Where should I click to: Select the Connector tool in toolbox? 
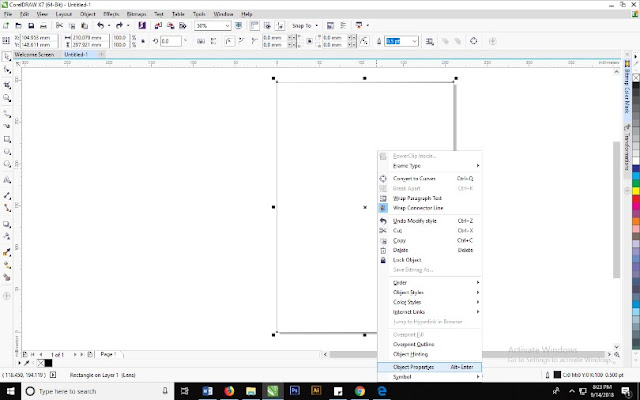click(x=7, y=208)
